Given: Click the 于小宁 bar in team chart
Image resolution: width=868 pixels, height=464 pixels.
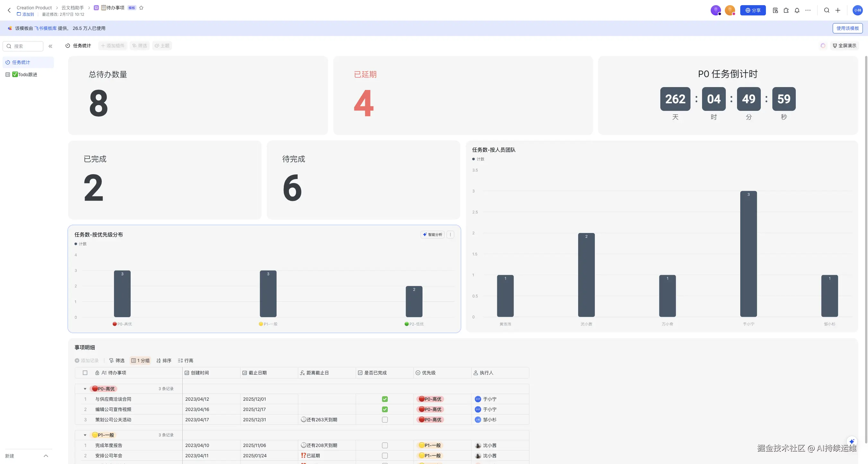Looking at the screenshot, I should [748, 254].
